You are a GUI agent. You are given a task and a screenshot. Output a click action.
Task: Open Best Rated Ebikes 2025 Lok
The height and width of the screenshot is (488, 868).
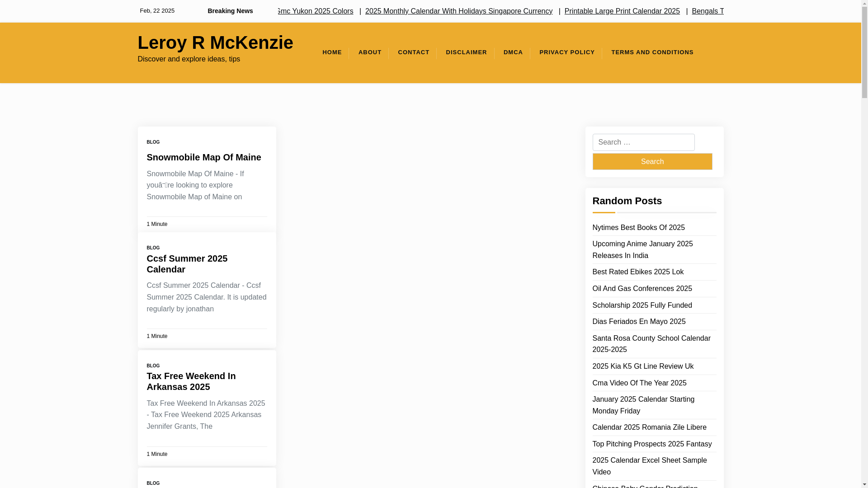pos(638,272)
